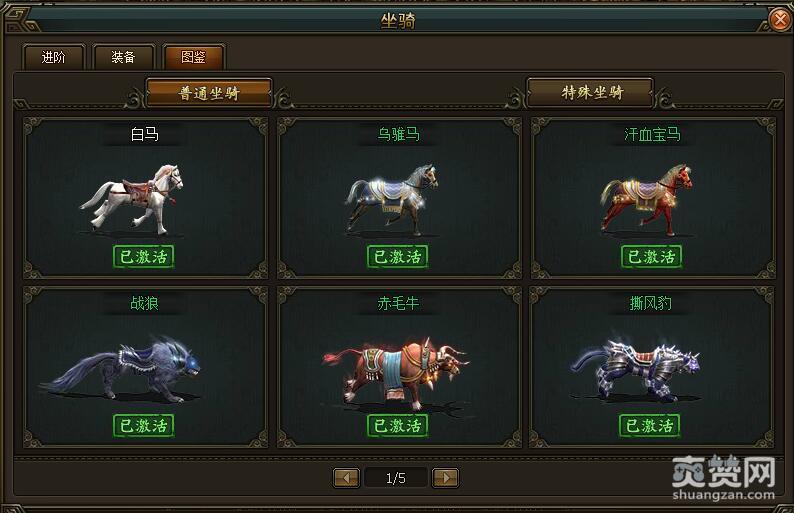Viewport: 794px width, 513px height.
Task: Select the 汗血宝马 red horse mount image
Action: point(646,200)
